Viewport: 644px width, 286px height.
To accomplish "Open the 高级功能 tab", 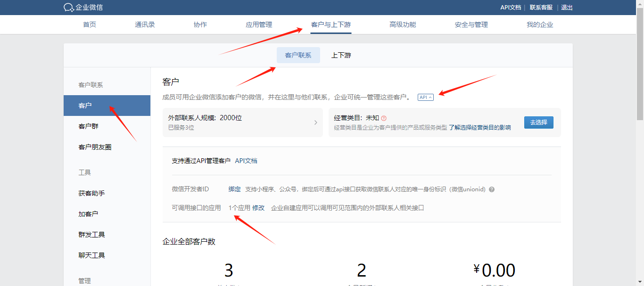I will click(x=403, y=25).
